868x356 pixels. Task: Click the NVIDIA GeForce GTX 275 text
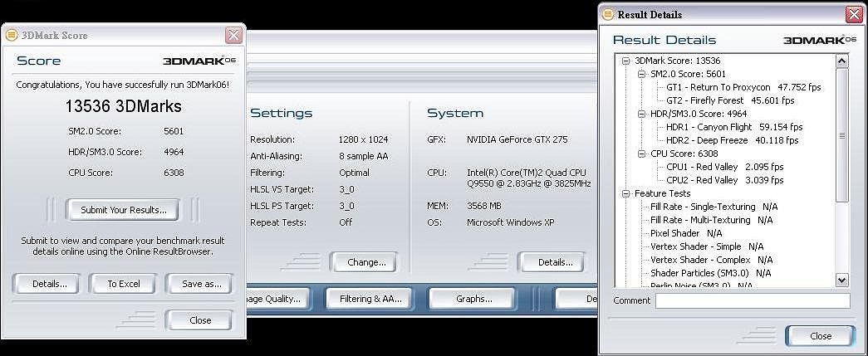[x=517, y=140]
